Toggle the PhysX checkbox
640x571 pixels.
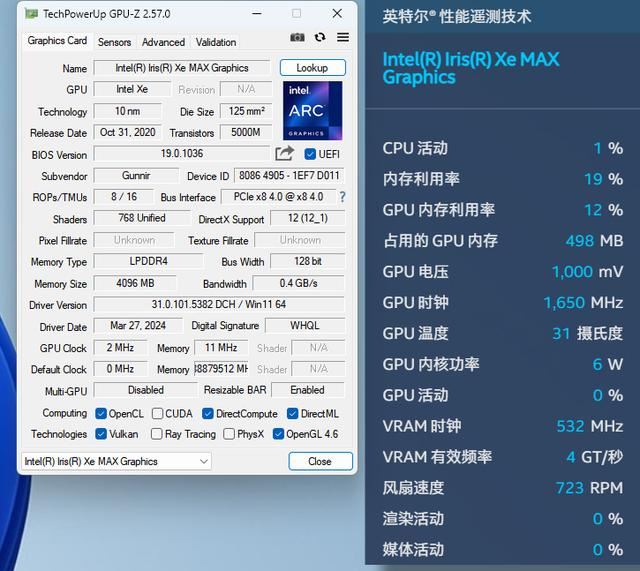(x=229, y=434)
